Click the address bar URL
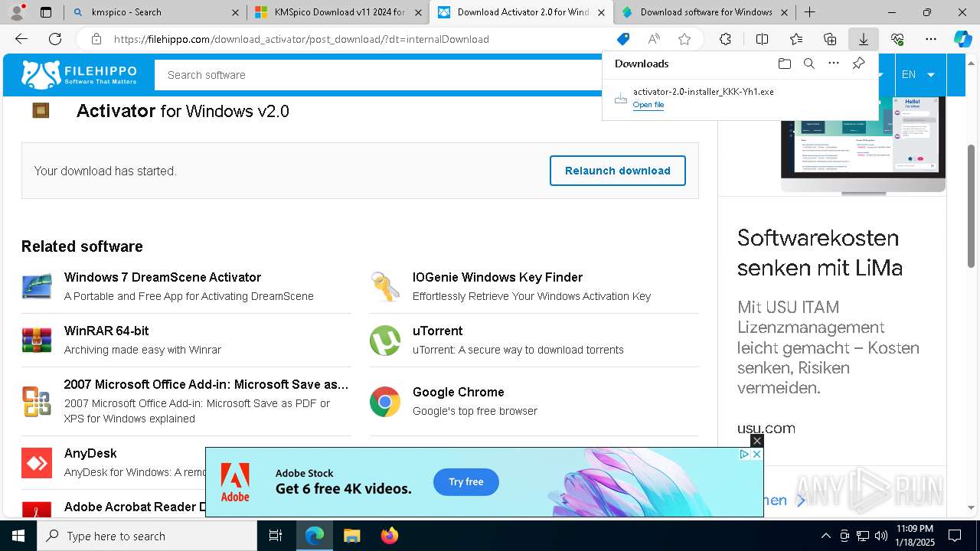 (302, 39)
